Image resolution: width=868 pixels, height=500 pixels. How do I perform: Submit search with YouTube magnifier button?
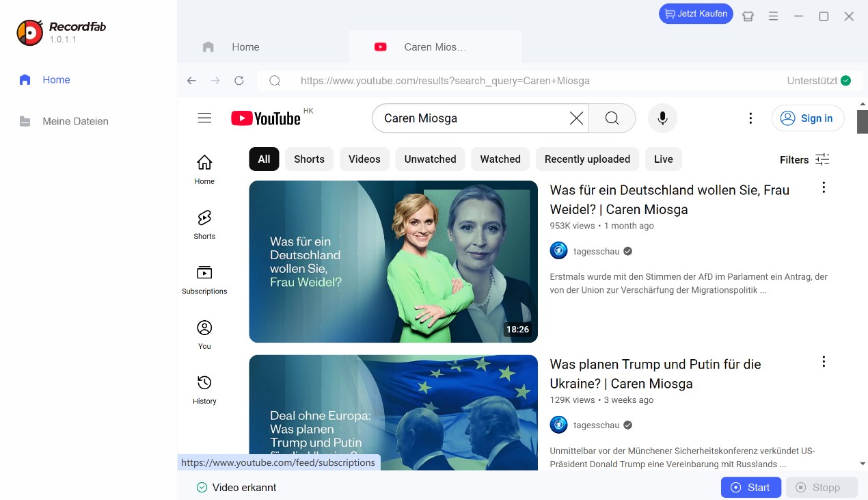pos(612,118)
